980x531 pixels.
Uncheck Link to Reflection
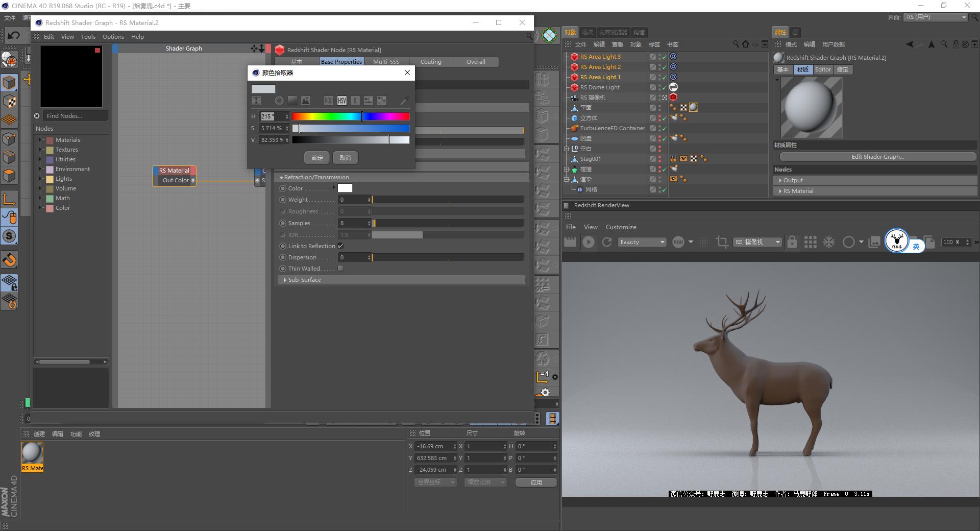point(340,246)
